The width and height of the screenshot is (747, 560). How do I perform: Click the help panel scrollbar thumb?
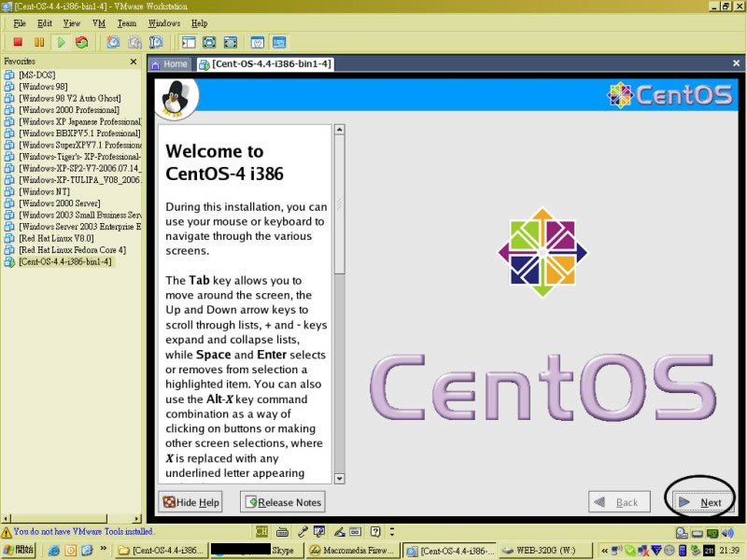coord(339,204)
